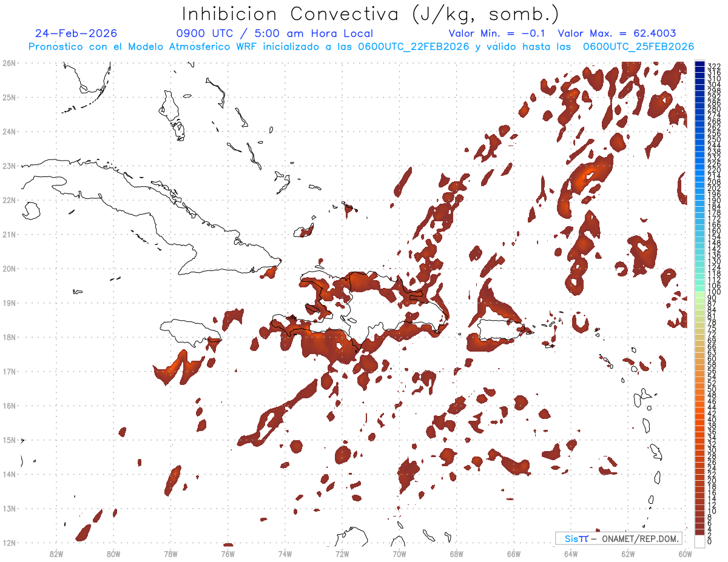
Task: Click the color scale label '202'
Action: pyautogui.click(x=714, y=188)
